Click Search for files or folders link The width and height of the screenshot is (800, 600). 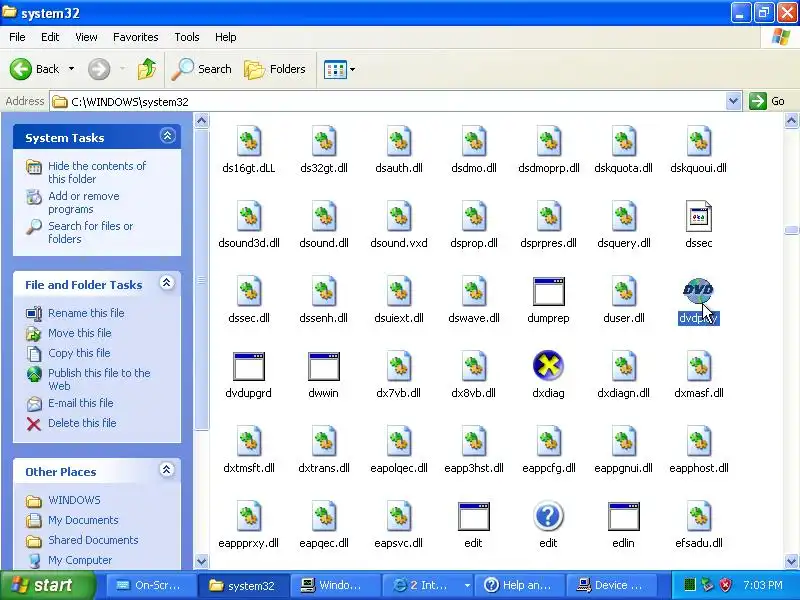point(90,232)
